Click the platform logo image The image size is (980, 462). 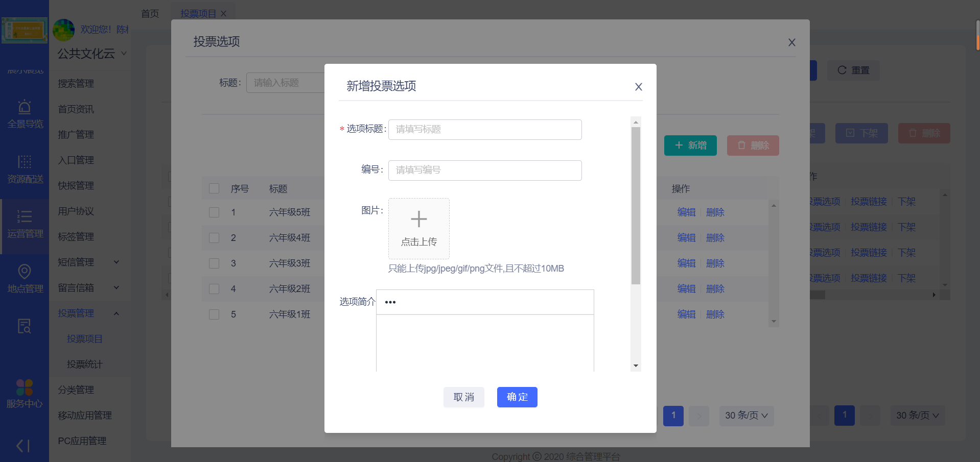point(25,30)
